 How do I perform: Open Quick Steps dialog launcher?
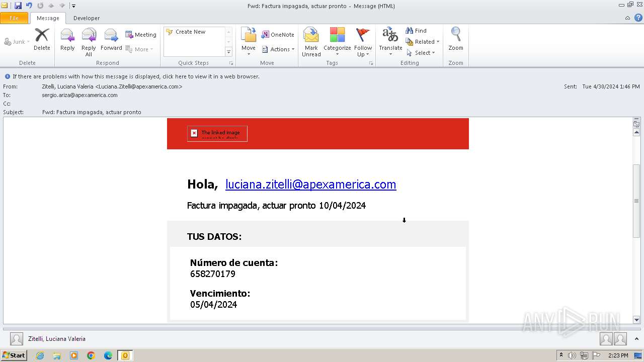231,63
